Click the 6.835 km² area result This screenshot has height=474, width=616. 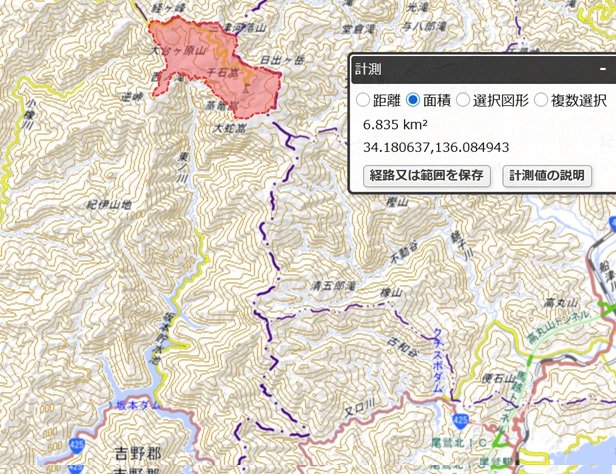click(x=395, y=124)
